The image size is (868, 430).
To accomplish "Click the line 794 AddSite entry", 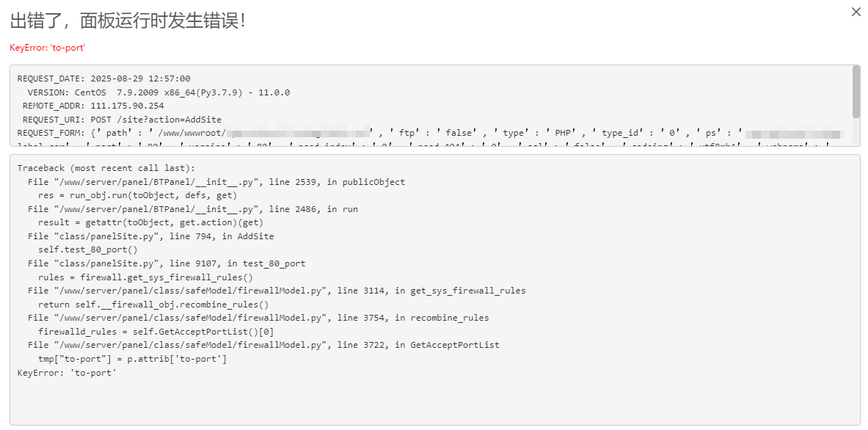I will (150, 236).
